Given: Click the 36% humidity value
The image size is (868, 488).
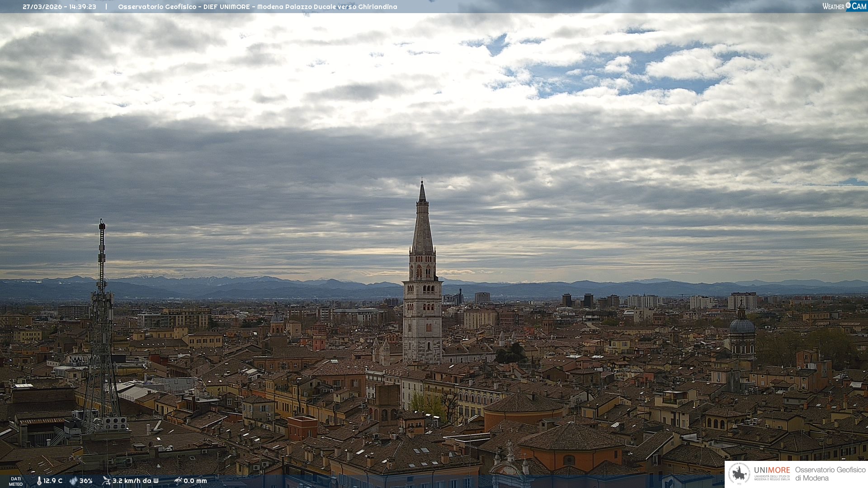Looking at the screenshot, I should pyautogui.click(x=86, y=481).
